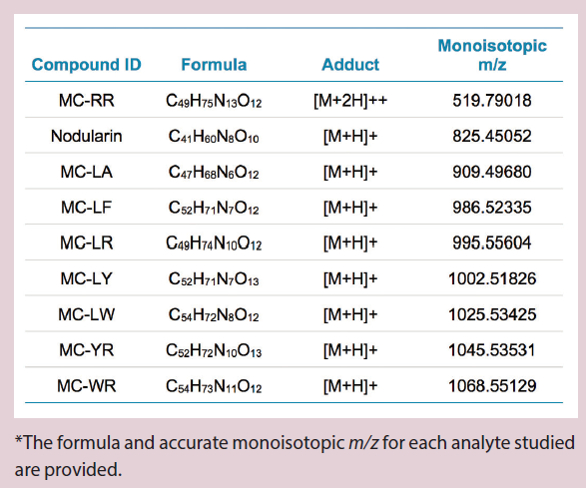586x488 pixels.
Task: Select the MC-LR compound cell
Action: [x=86, y=243]
